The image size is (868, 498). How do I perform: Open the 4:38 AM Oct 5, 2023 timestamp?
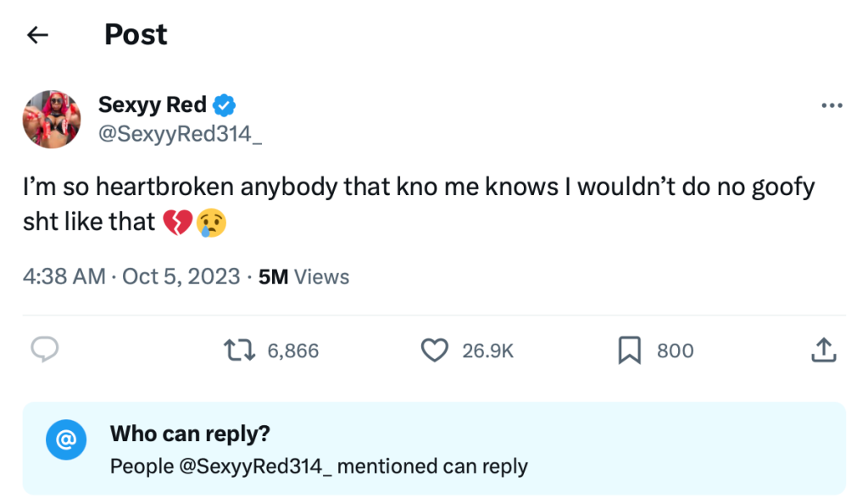coord(131,277)
